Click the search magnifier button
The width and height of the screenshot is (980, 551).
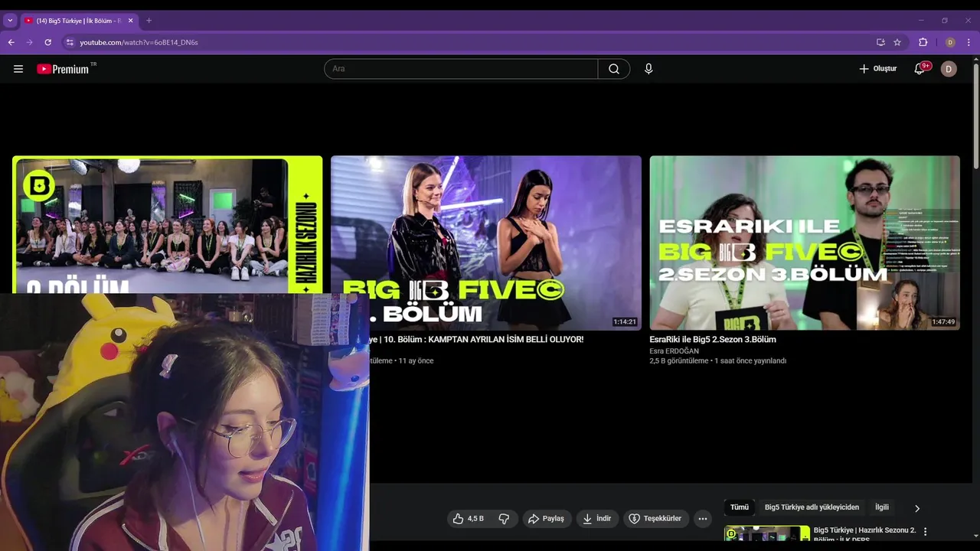pos(614,69)
